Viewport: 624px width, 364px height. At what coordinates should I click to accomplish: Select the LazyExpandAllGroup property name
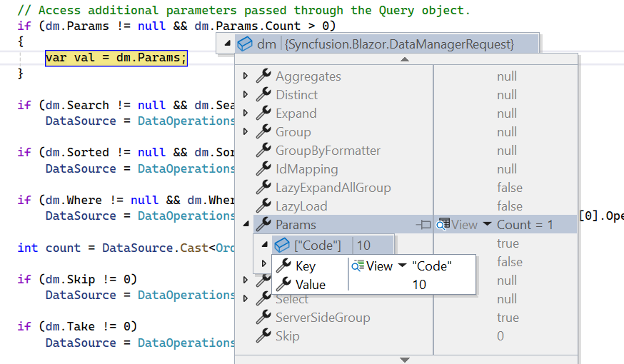click(333, 188)
